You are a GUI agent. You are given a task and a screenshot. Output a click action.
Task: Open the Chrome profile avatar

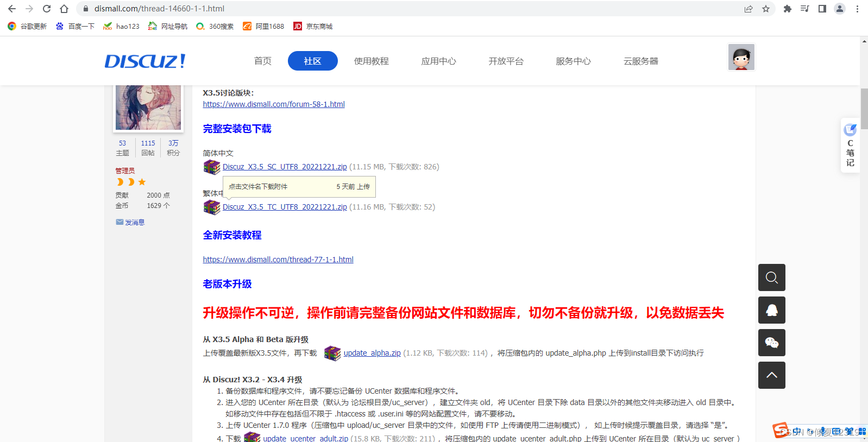click(x=840, y=9)
